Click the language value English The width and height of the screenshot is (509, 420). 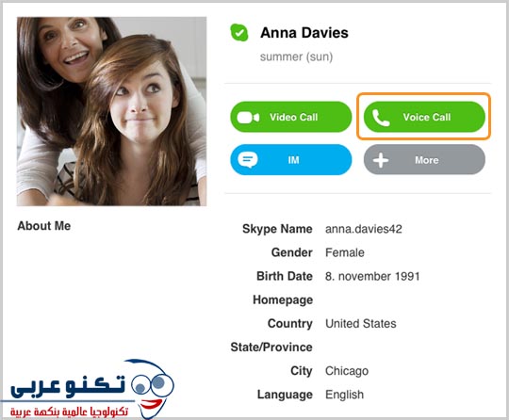pos(344,395)
